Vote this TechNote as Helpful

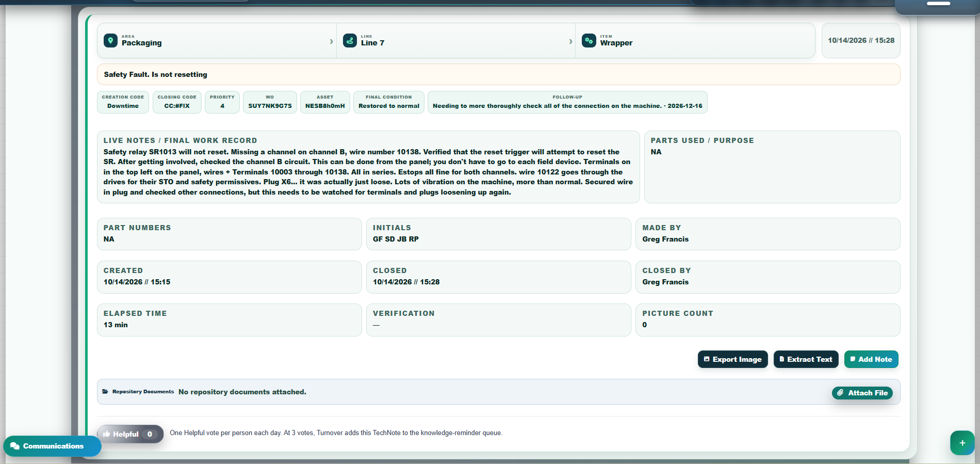point(130,434)
